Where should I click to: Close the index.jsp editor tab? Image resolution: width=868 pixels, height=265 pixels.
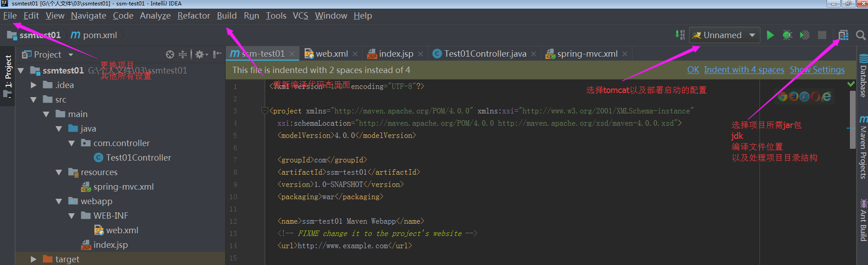pos(420,54)
